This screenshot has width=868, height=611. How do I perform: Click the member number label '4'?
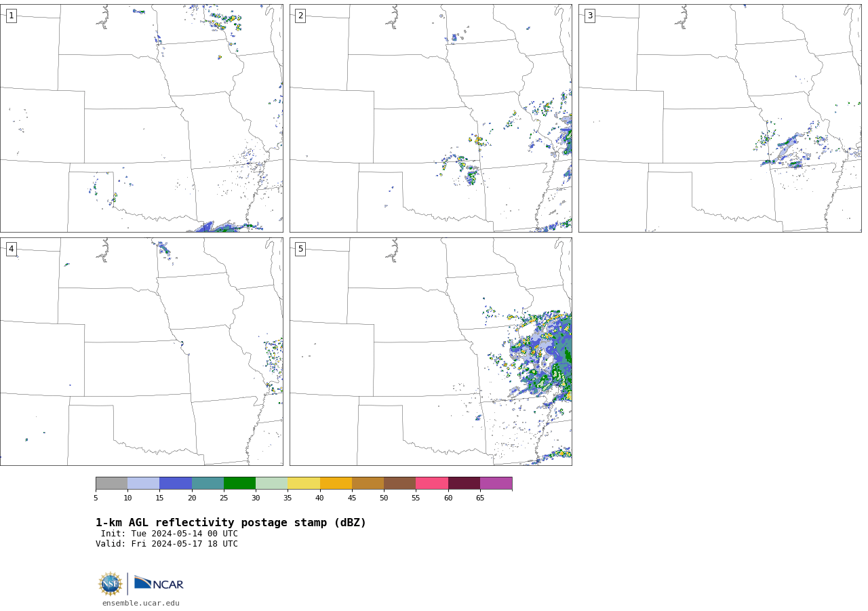11,249
